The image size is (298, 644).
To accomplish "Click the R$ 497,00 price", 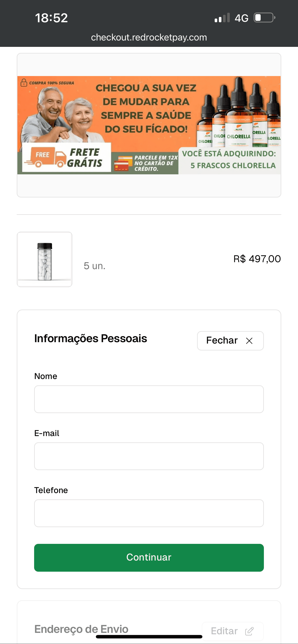I will (257, 259).
